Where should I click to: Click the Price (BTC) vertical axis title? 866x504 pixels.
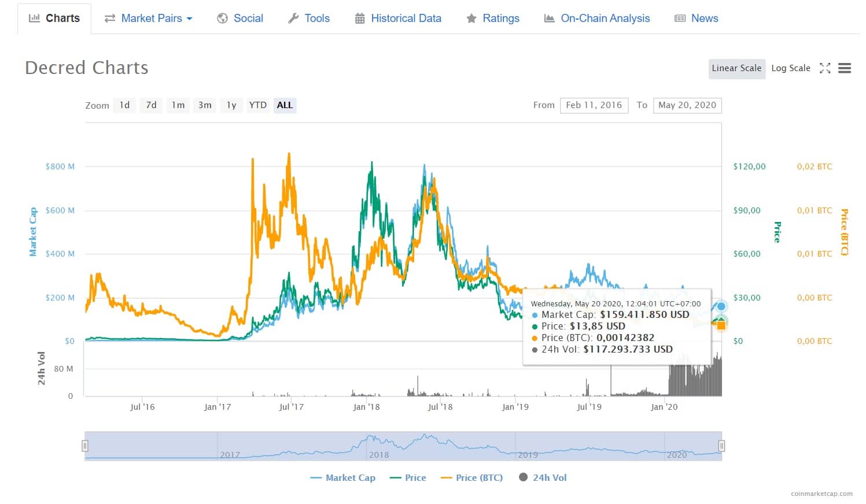[844, 232]
